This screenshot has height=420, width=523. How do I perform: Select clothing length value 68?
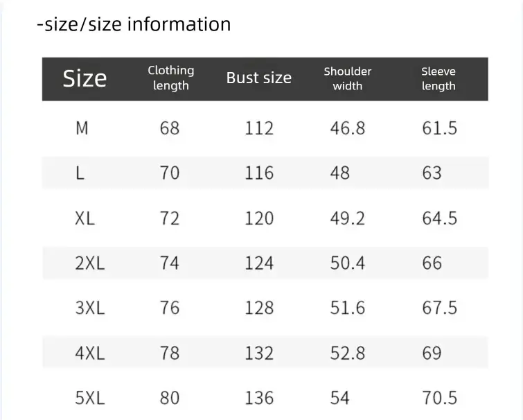click(x=170, y=128)
